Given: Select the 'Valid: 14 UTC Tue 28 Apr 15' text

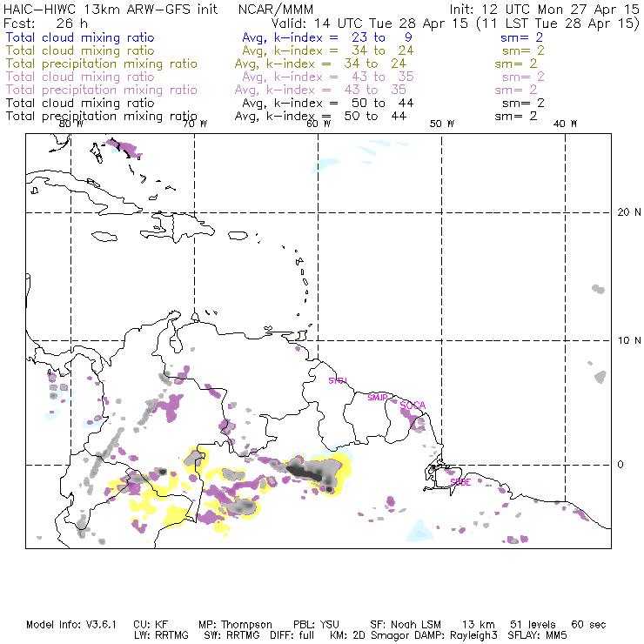Looking at the screenshot, I should point(370,23).
